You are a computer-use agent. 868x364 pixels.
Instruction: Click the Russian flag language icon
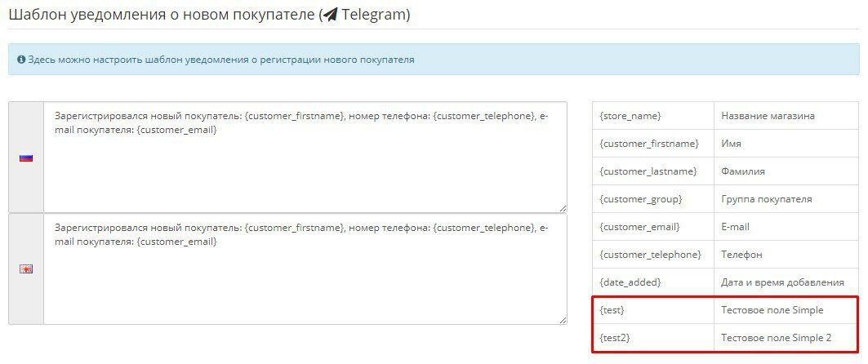pyautogui.click(x=26, y=158)
